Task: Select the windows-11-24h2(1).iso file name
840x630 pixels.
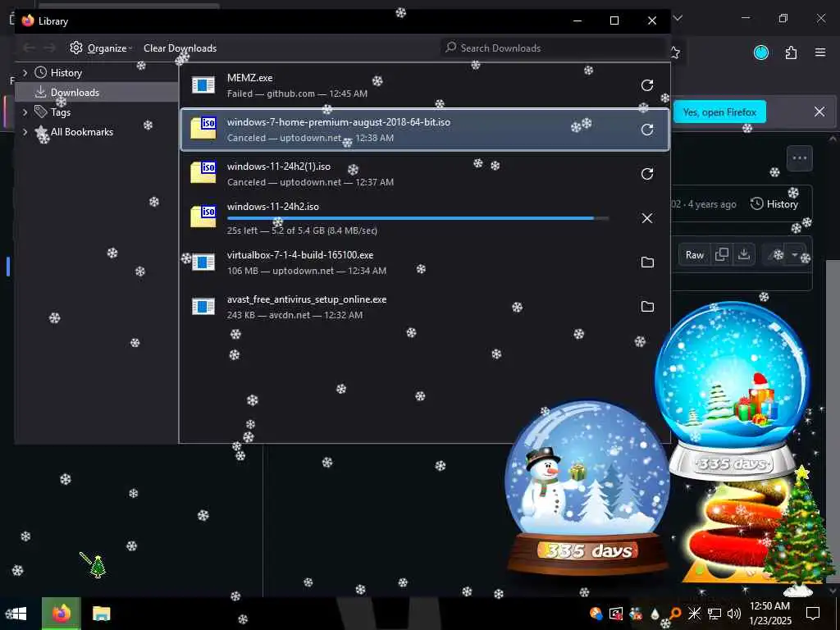Action: click(279, 166)
